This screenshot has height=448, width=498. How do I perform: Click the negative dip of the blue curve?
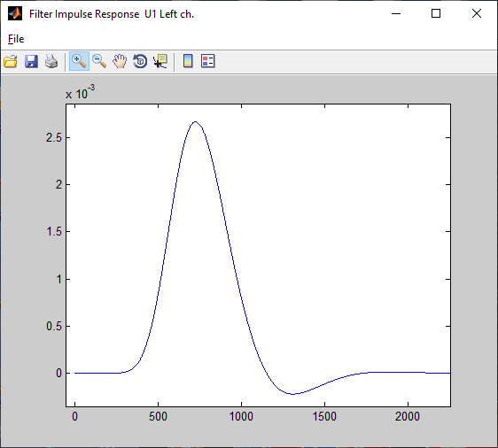(292, 394)
